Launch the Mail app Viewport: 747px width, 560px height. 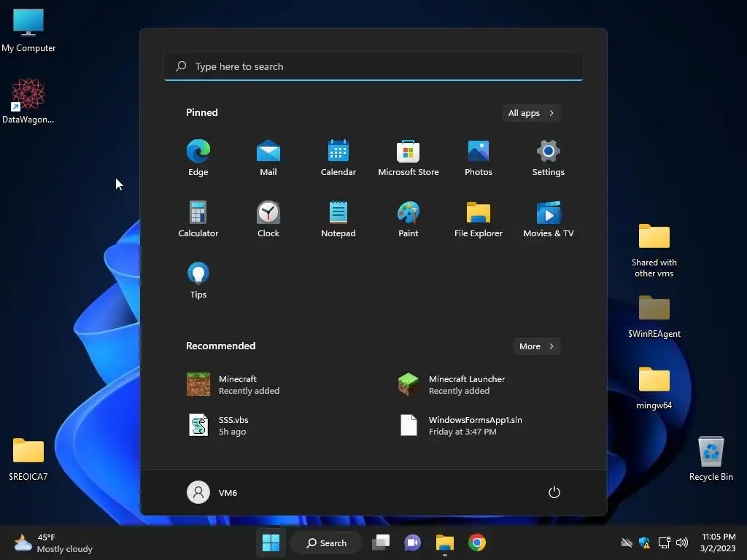tap(268, 158)
